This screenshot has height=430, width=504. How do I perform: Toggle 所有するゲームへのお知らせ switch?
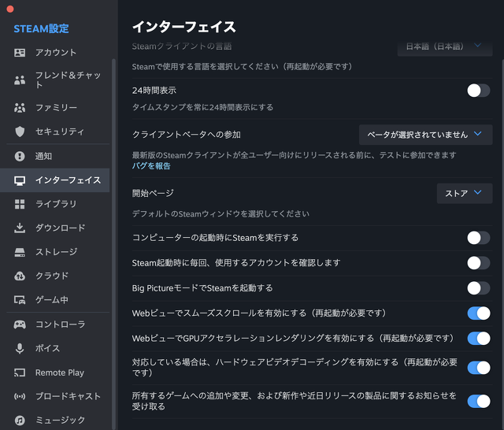point(478,401)
